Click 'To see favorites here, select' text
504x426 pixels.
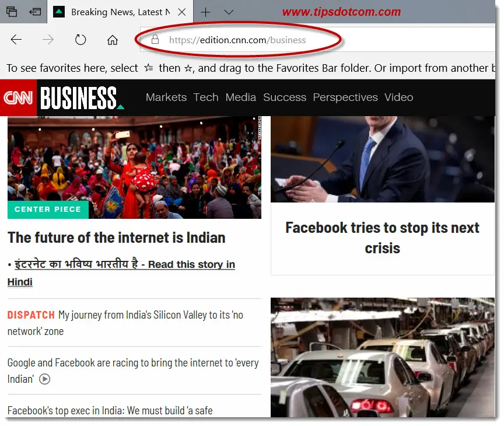[x=72, y=68]
